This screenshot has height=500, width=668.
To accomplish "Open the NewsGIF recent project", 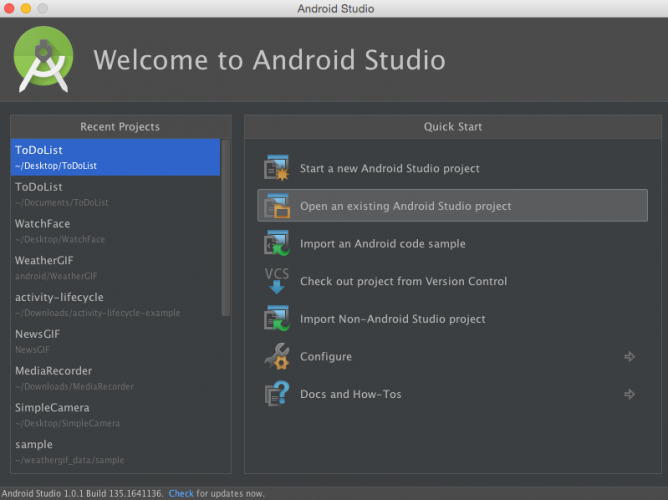I will [x=115, y=341].
